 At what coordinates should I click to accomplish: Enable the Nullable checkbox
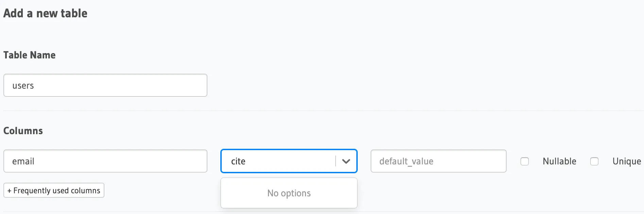tap(525, 161)
